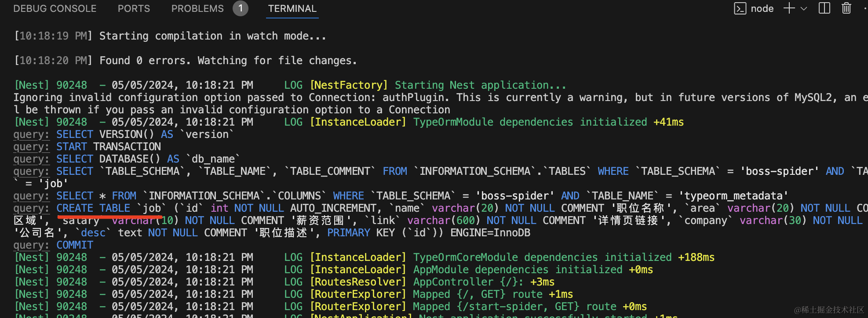
Task: Click the node terminal prompt icon
Action: click(740, 8)
